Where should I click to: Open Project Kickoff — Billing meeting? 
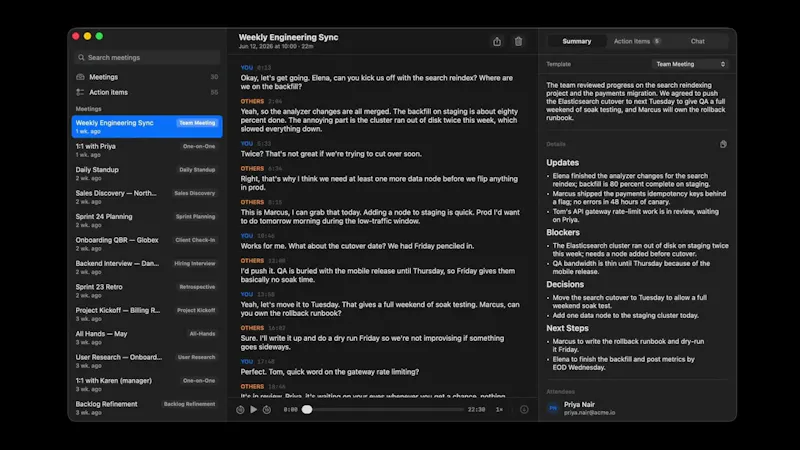tap(147, 314)
